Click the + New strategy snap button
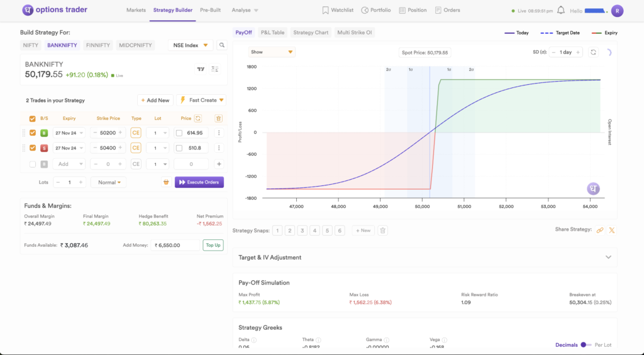Viewport: 644px width, 355px height. pos(363,231)
